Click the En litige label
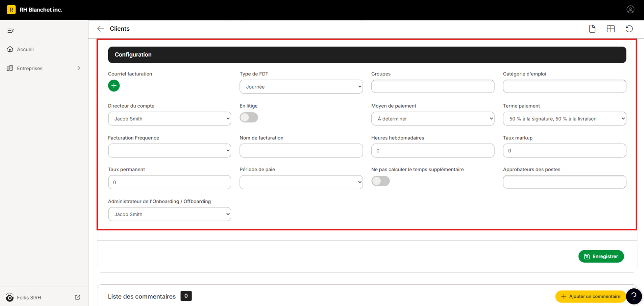The image size is (644, 306). click(248, 106)
